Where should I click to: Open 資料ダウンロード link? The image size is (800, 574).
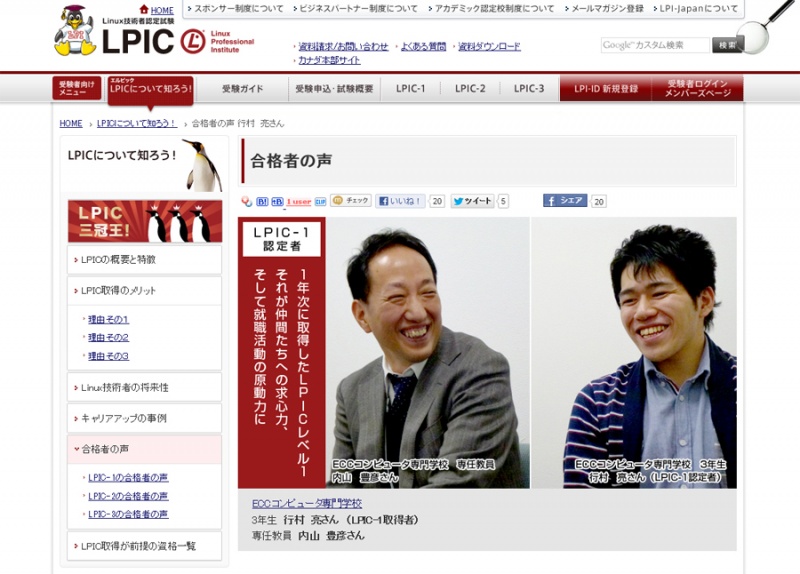pyautogui.click(x=489, y=46)
